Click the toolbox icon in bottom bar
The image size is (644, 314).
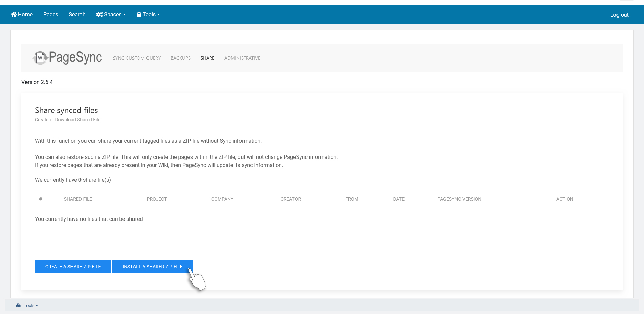pyautogui.click(x=18, y=305)
